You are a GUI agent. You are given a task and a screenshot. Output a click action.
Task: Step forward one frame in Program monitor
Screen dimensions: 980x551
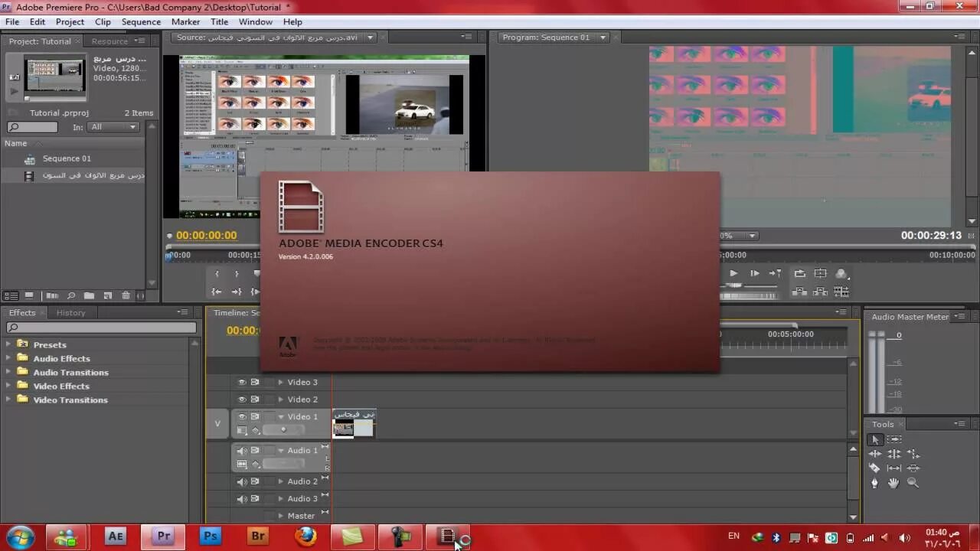point(754,273)
